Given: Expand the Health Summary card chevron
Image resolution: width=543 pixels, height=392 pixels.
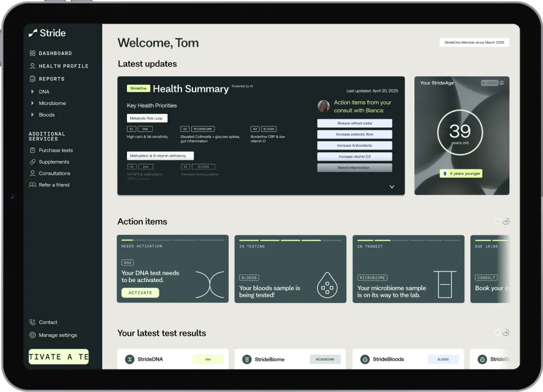Looking at the screenshot, I should click(x=392, y=186).
